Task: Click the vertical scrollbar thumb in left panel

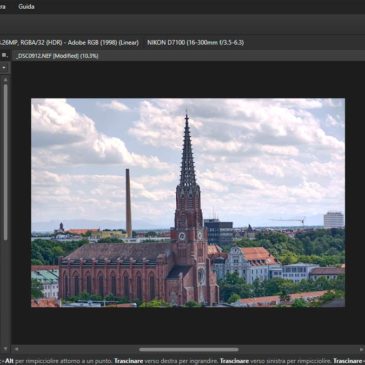Action: coord(5,162)
